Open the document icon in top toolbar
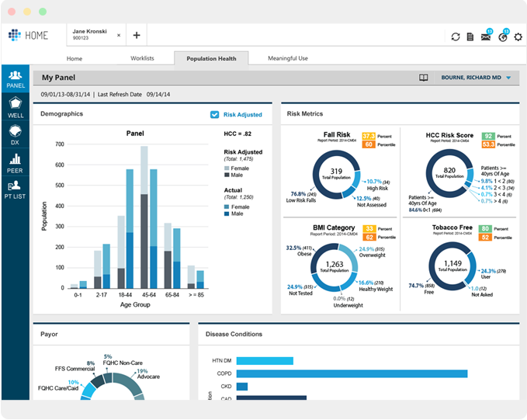527x420 pixels. 470,36
